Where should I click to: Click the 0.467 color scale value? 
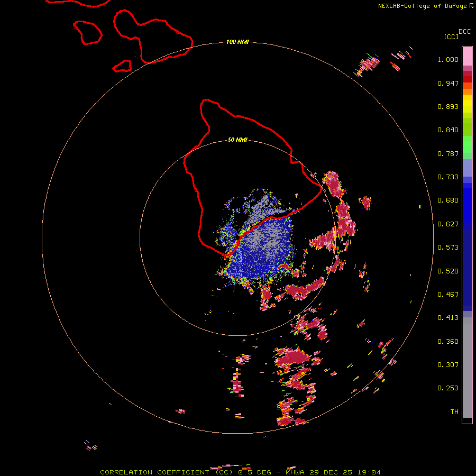click(448, 295)
